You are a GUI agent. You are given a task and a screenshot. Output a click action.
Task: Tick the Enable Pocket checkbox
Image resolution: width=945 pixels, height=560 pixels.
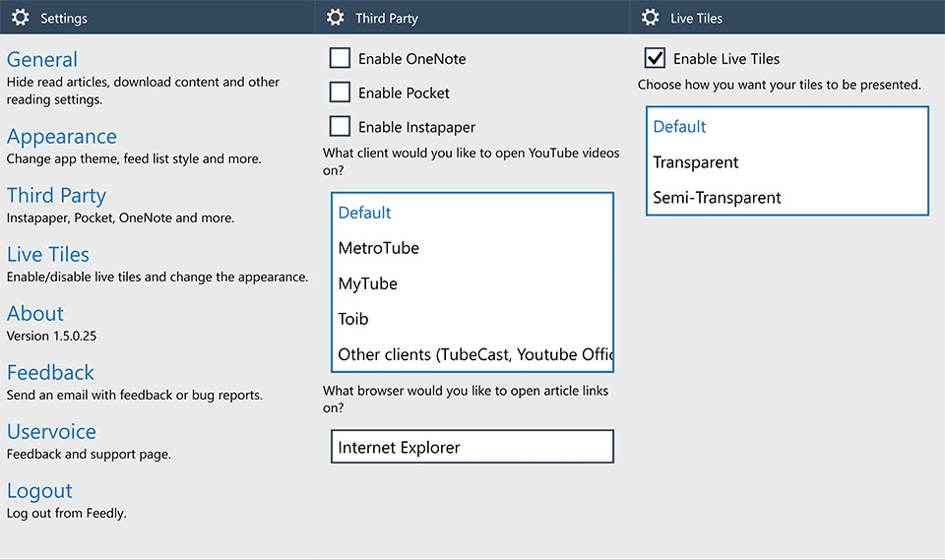pyautogui.click(x=341, y=93)
